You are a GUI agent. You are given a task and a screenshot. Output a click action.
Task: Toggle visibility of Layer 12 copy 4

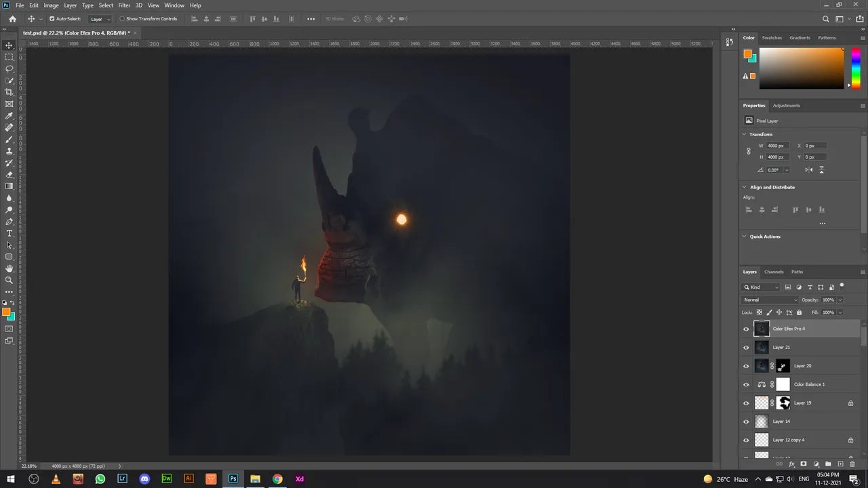747,440
